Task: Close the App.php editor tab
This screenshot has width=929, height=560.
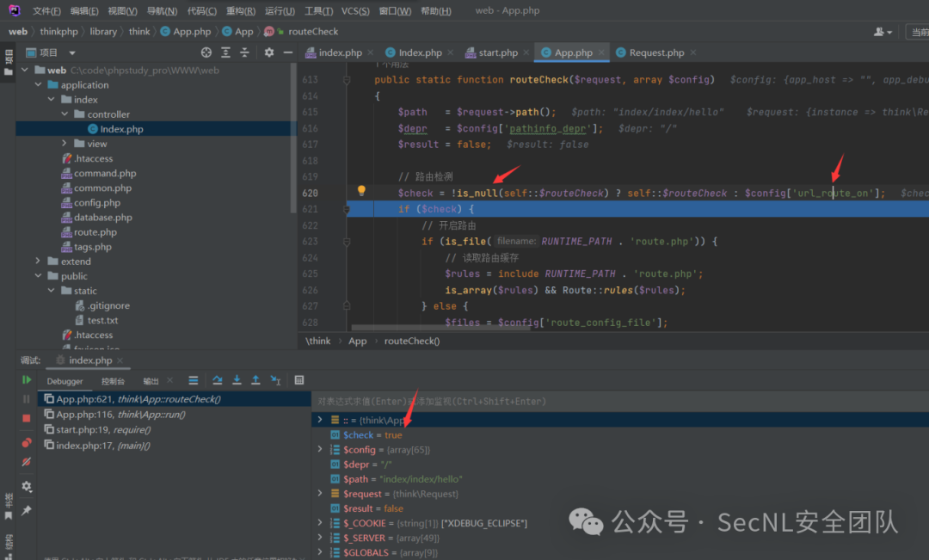Action: pyautogui.click(x=601, y=52)
